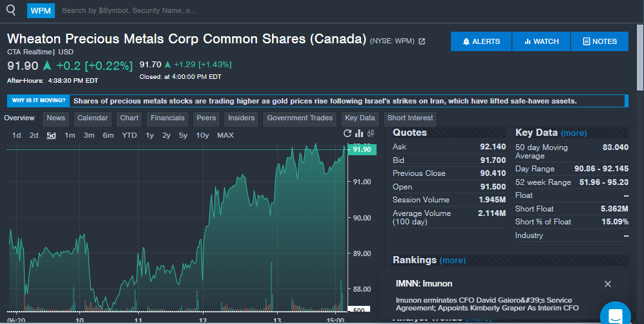Viewport: 644px width, 324px height.
Task: Click the Float row label
Action: pos(524,195)
